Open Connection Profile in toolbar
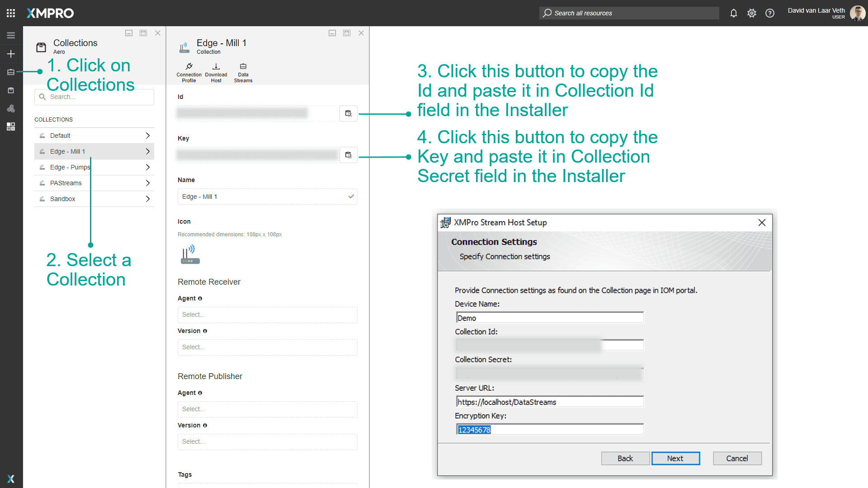868x488 pixels. tap(189, 72)
